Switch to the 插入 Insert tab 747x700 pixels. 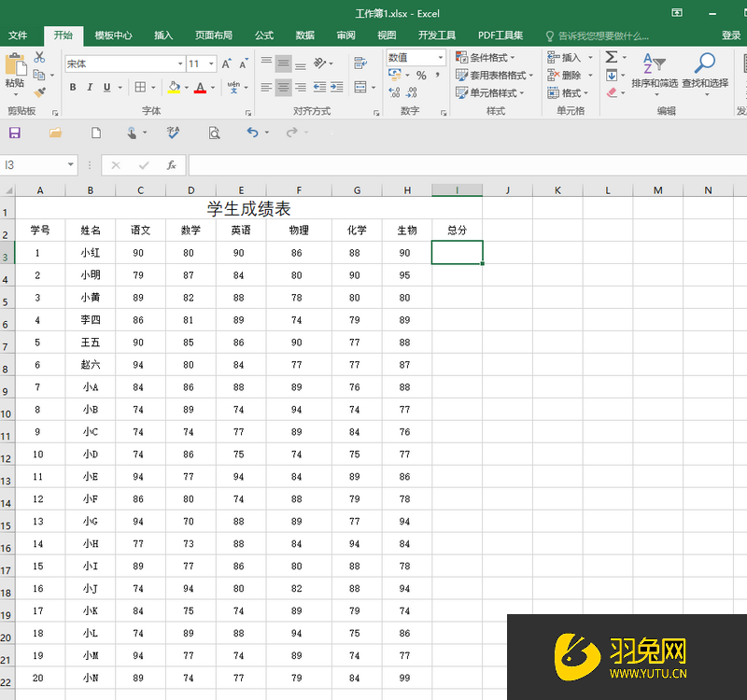(x=162, y=35)
